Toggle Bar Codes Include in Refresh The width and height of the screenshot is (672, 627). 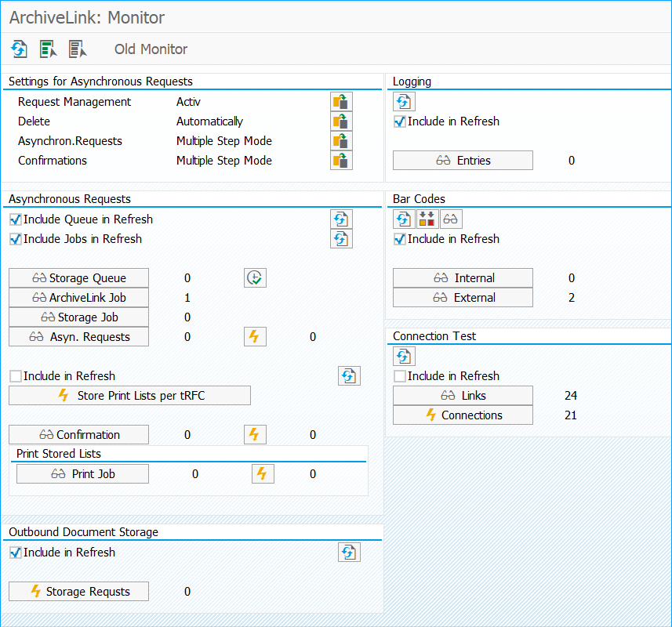(x=399, y=239)
